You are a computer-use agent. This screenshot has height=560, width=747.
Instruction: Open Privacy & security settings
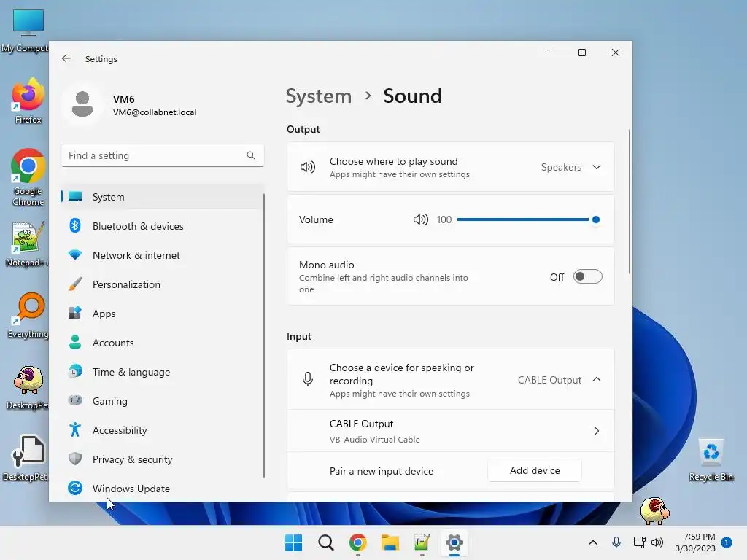[163, 459]
